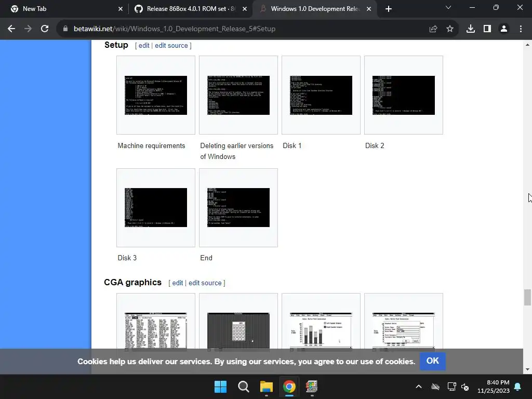Bookmark this tab with the star
The width and height of the screenshot is (532, 399).
[450, 29]
